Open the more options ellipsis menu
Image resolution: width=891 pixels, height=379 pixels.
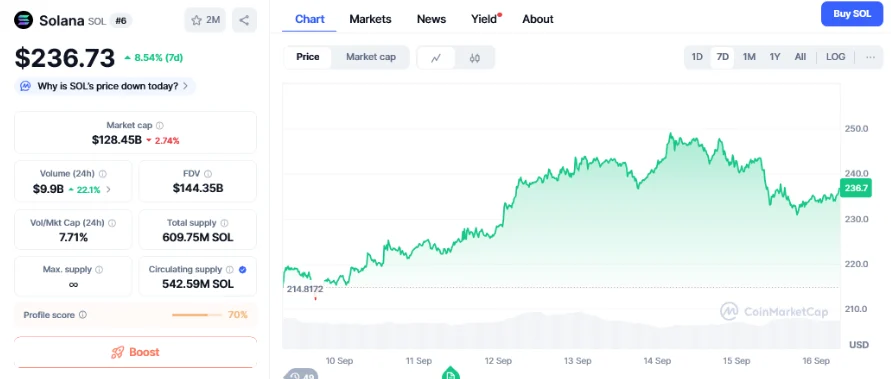[x=871, y=57]
